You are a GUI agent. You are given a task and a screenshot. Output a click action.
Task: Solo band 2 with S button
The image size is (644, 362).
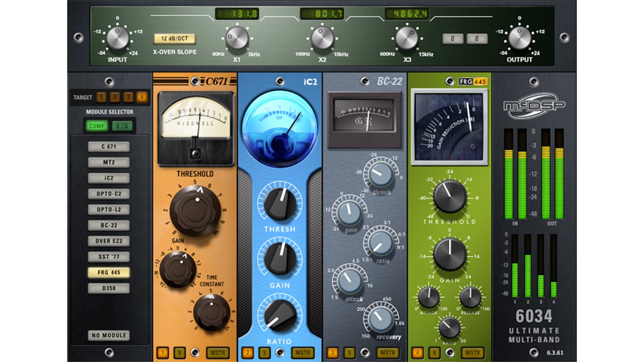(x=264, y=352)
